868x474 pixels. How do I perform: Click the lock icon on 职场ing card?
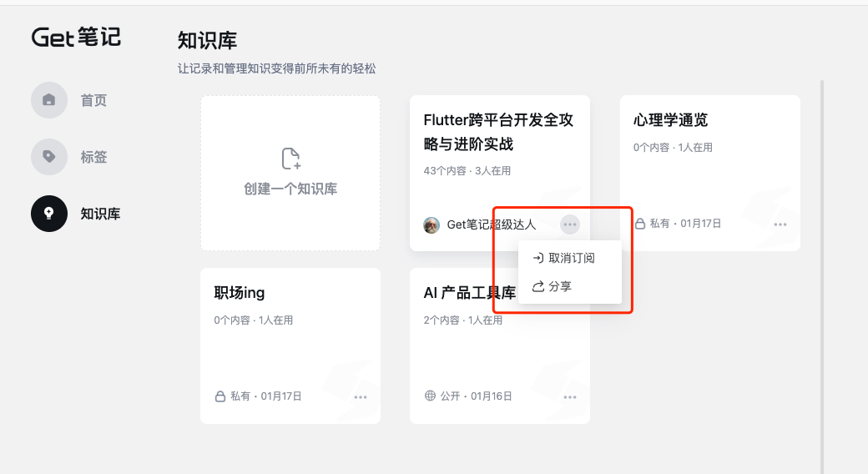220,396
